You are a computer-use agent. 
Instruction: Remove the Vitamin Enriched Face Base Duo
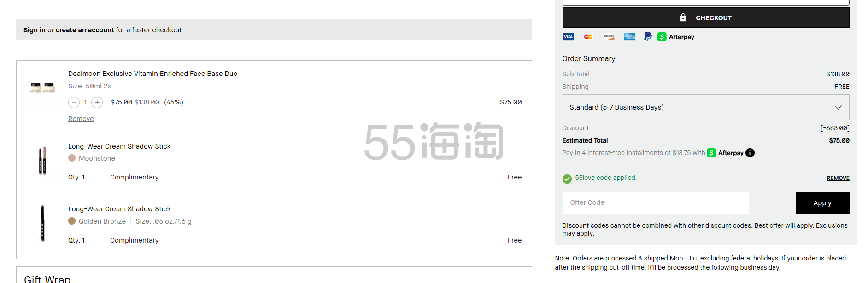click(81, 119)
